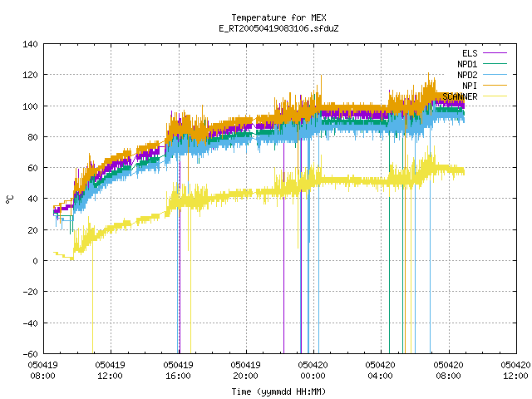Click the yellow SCANNER legend line sample
This screenshot has height=399, width=532.
point(495,96)
